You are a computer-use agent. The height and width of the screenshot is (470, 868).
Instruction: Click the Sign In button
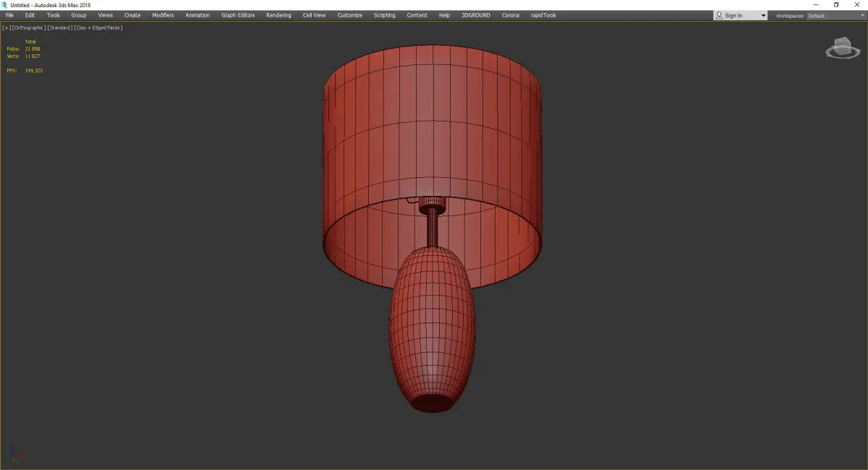(733, 15)
